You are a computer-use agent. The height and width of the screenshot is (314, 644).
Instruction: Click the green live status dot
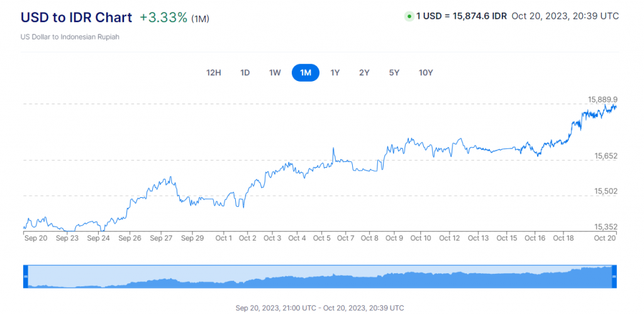pyautogui.click(x=409, y=16)
